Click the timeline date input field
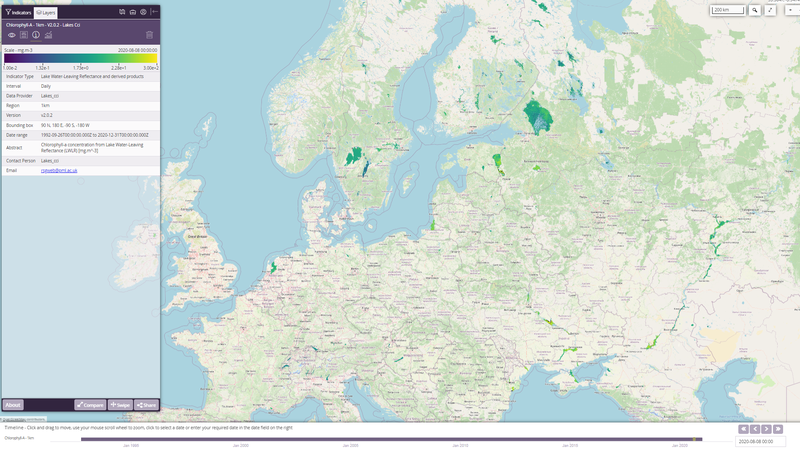800x452 pixels. tap(760, 440)
